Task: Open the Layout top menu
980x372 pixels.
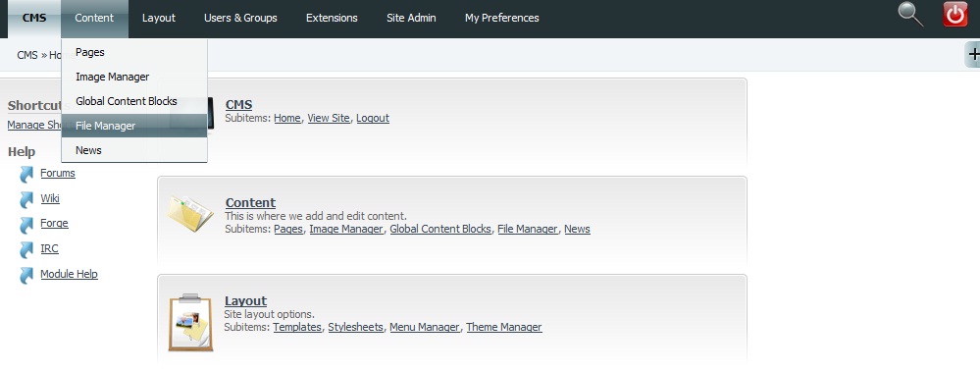Action: pyautogui.click(x=159, y=18)
